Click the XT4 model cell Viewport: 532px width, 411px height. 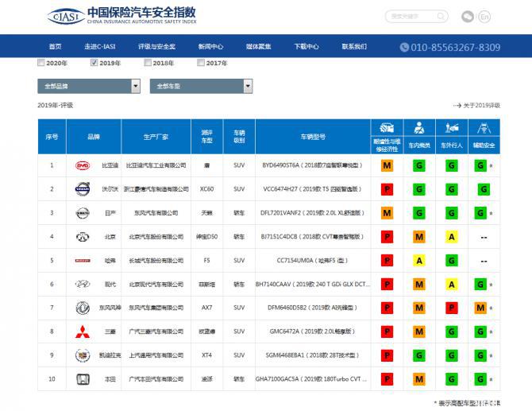click(207, 355)
